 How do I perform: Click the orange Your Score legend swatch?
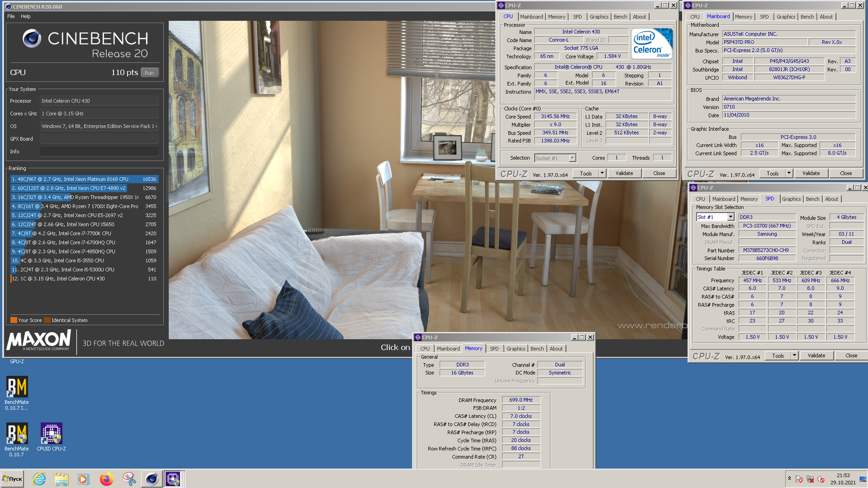[14, 320]
